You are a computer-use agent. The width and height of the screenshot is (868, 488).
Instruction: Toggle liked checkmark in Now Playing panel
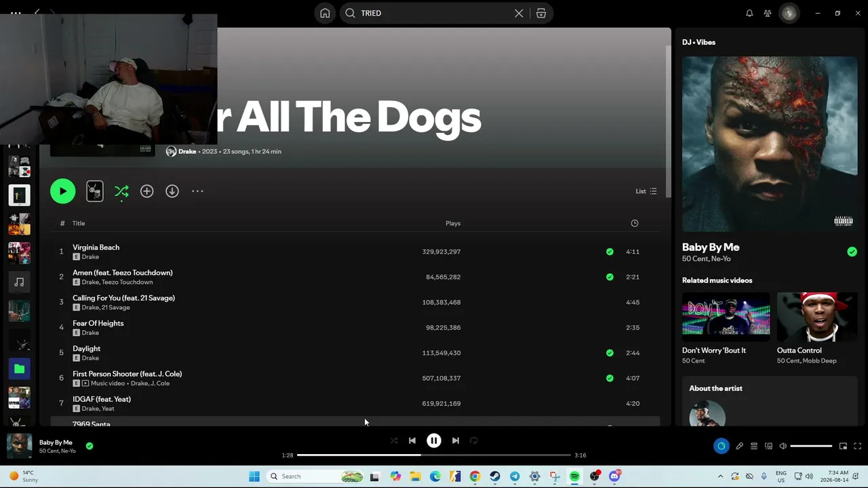tap(852, 251)
